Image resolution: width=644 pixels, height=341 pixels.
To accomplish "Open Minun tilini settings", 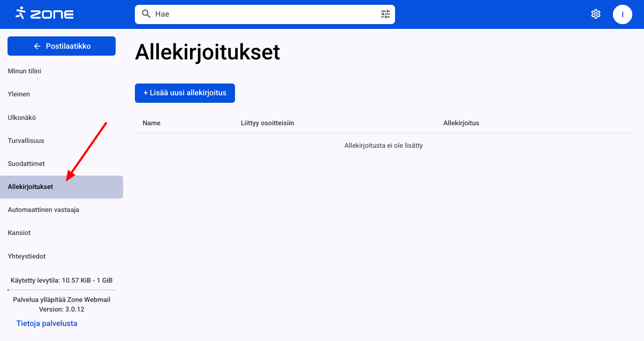I will tap(25, 71).
